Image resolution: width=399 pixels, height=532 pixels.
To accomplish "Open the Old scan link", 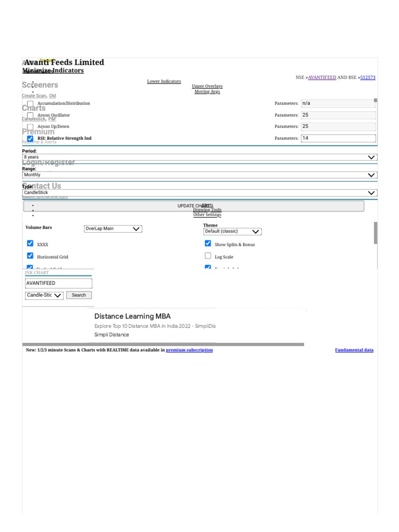I will click(52, 96).
